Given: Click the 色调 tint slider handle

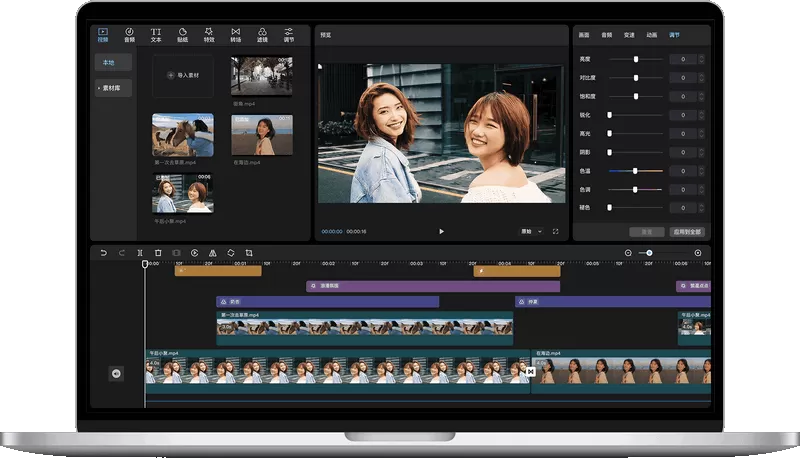Looking at the screenshot, I should 635,189.
